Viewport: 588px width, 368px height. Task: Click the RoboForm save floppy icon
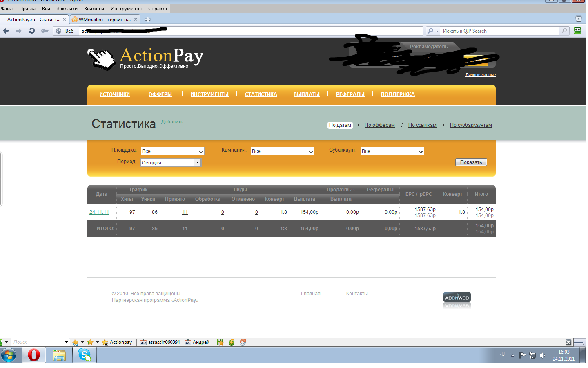click(x=220, y=342)
